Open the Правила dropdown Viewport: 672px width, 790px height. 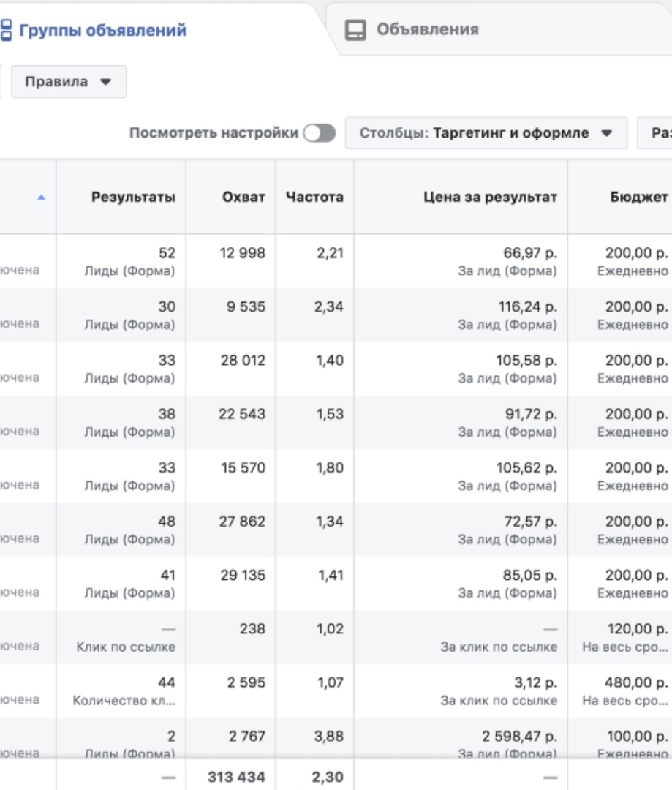tap(69, 81)
